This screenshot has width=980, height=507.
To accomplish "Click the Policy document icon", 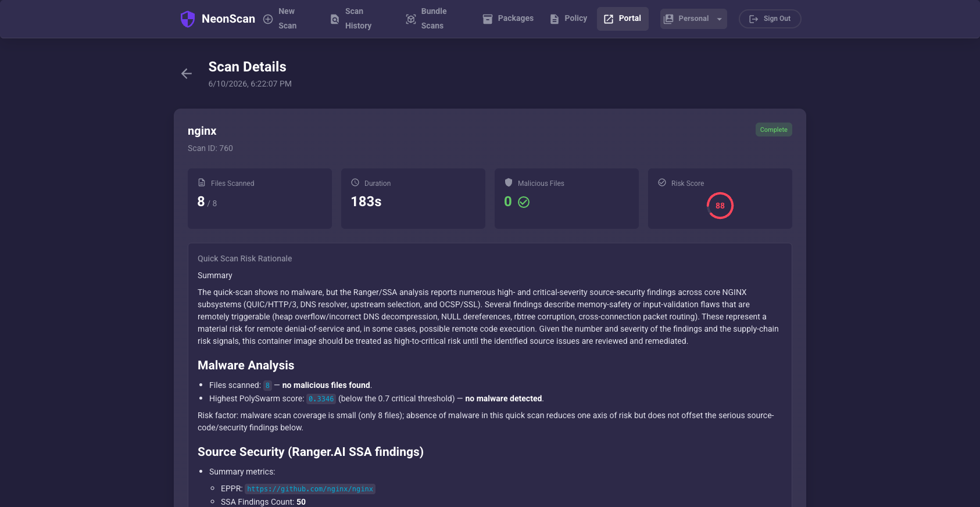I will click(x=555, y=19).
